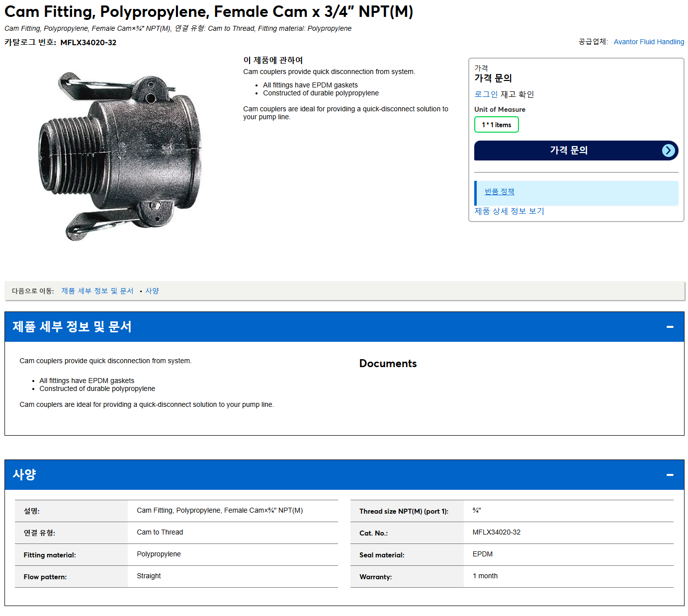Click 제품 상세 정보 보기 link
Screen dimensions: 688x616
pyautogui.click(x=509, y=211)
